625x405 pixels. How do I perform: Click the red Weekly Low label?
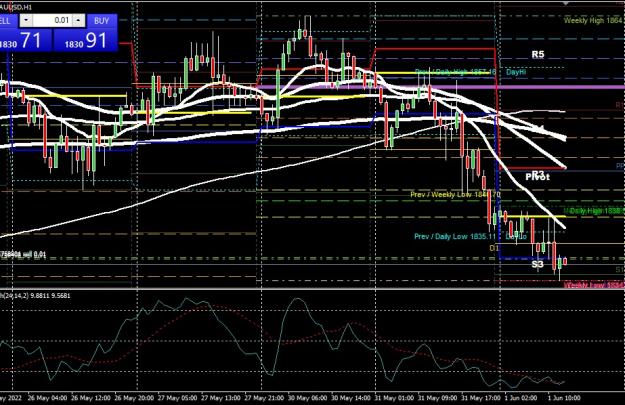pos(594,285)
